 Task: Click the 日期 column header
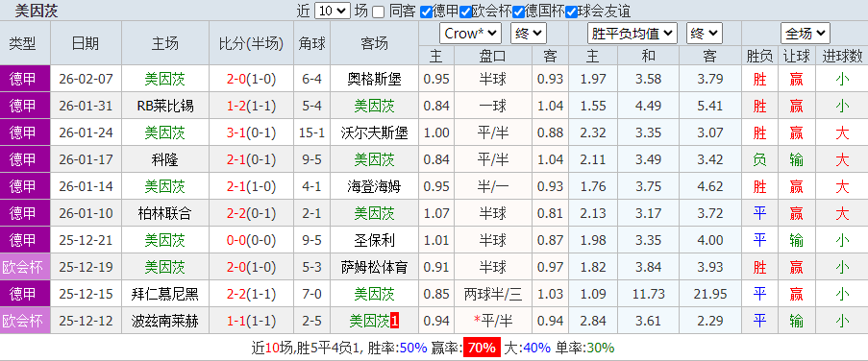tap(86, 43)
